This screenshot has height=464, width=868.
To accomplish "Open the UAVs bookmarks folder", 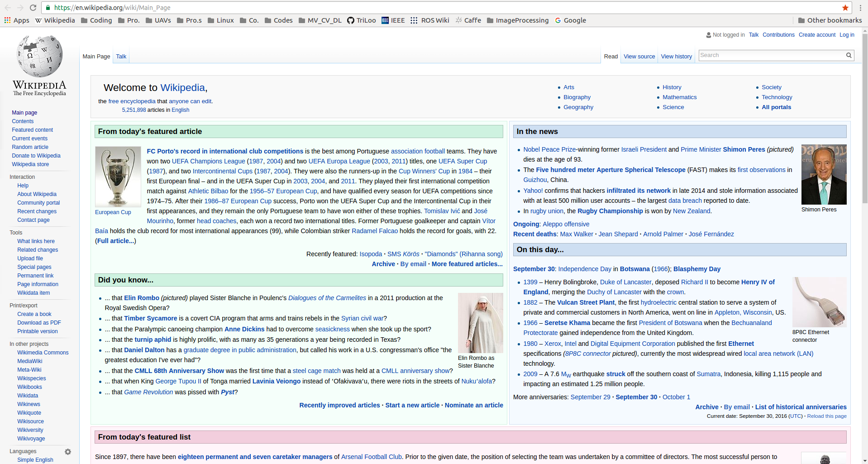I will point(158,20).
